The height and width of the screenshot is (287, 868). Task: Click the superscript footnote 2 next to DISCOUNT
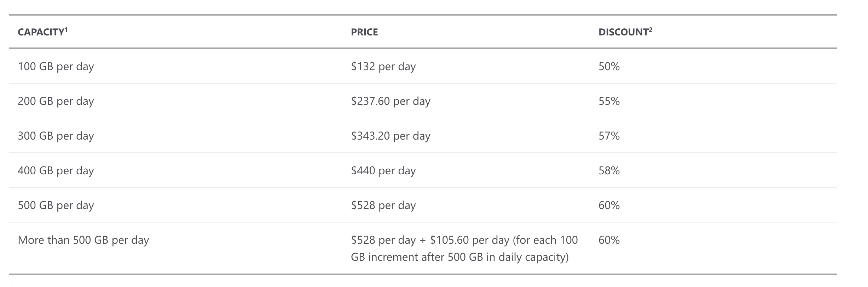(651, 30)
